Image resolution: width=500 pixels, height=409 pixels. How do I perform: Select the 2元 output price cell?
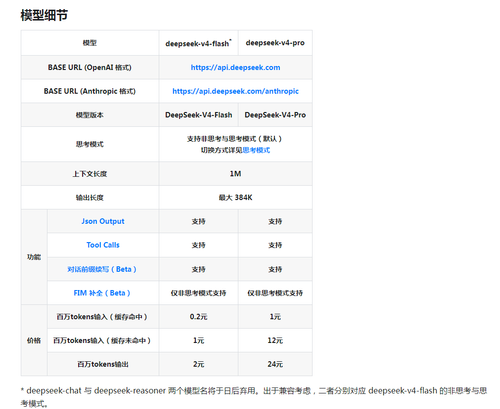198,364
